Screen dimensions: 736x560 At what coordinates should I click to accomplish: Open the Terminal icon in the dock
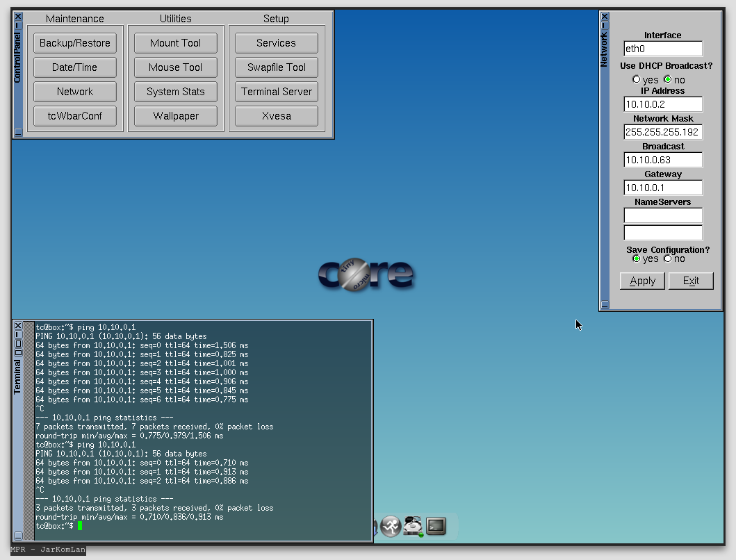point(436,527)
